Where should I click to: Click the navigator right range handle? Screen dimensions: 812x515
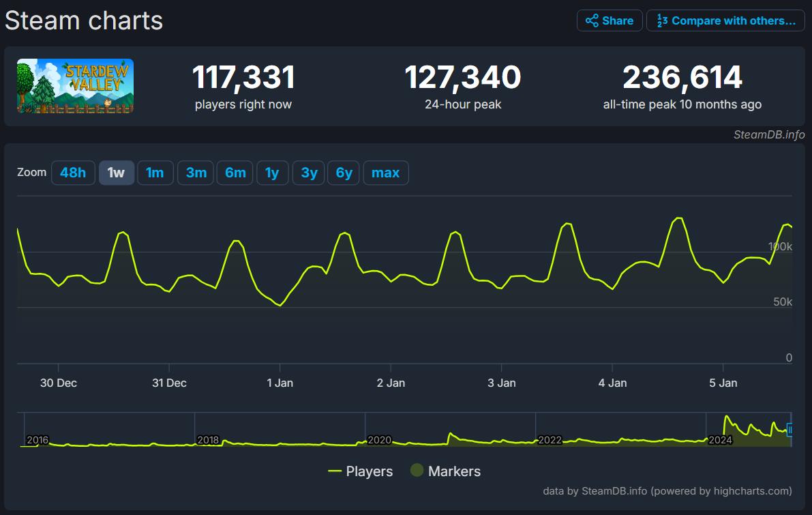[x=790, y=430]
